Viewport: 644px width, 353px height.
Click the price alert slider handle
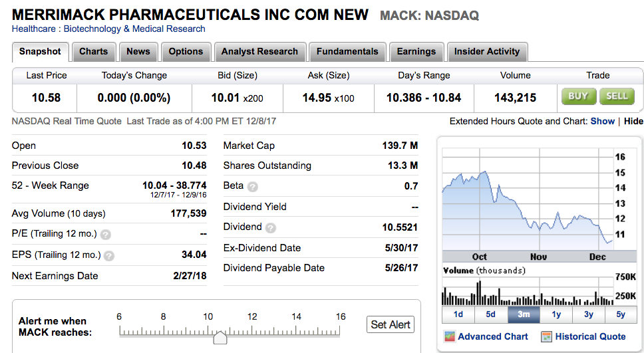[220, 336]
